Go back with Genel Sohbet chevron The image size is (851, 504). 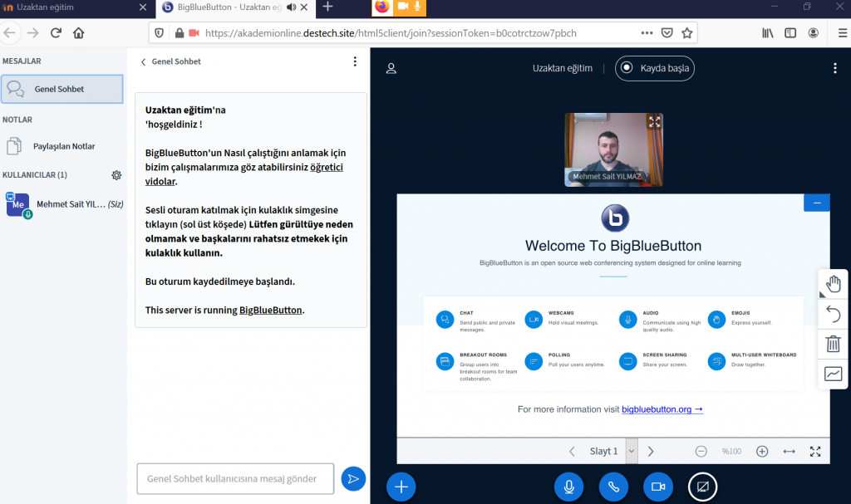coord(143,61)
